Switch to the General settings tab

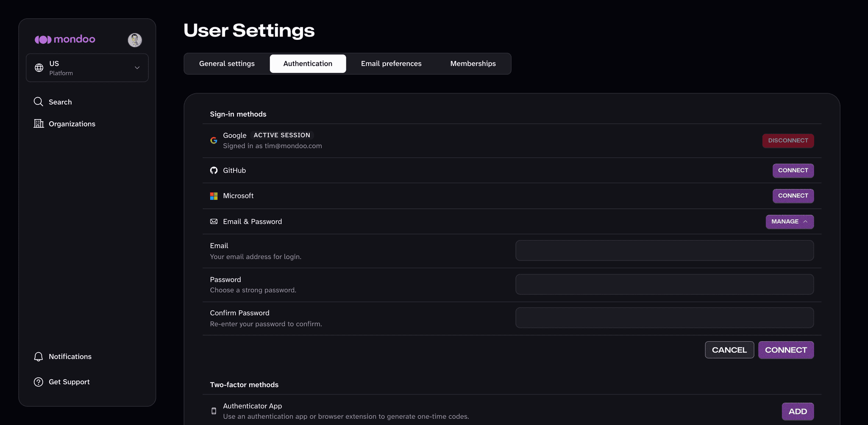point(227,64)
